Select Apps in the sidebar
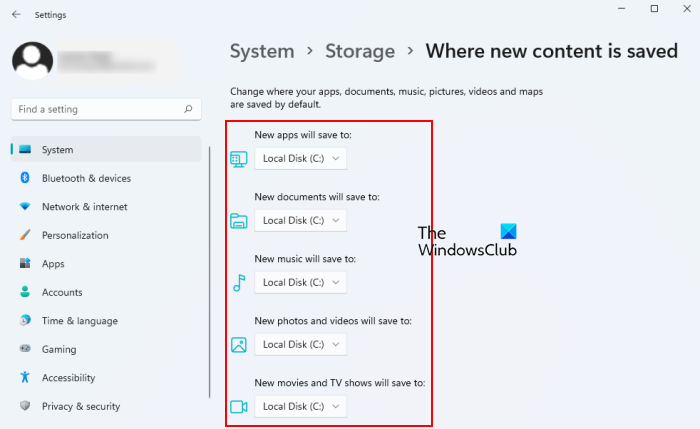Viewport: 700px width, 429px height. coord(53,264)
